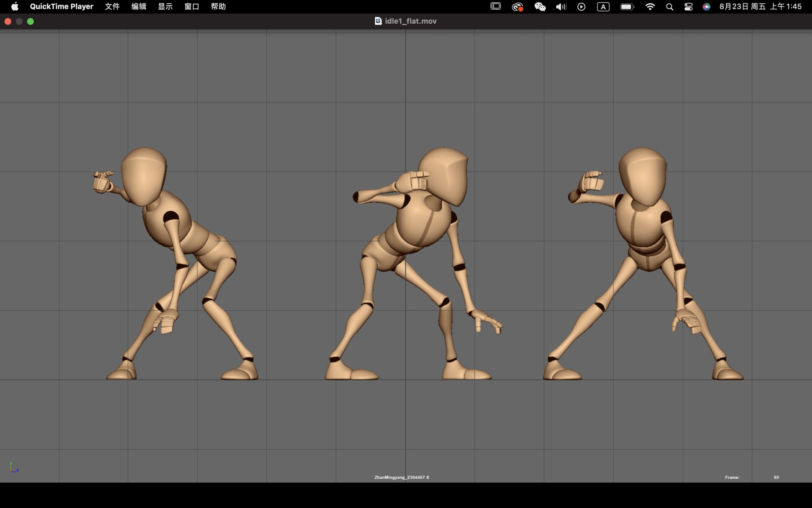The image size is (812, 508).
Task: Click the idle1_flat.mov document proxy icon
Action: point(378,21)
